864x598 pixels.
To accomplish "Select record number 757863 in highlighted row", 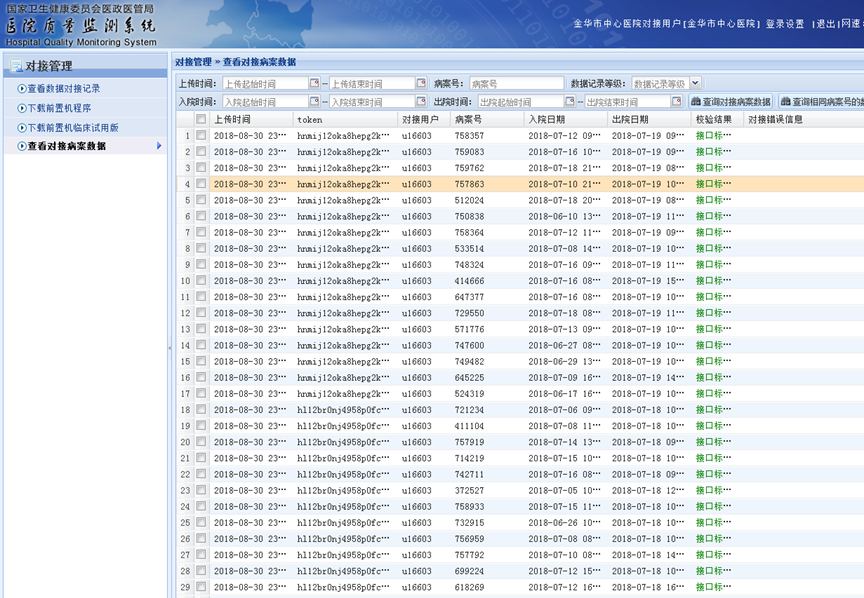I will 469,184.
